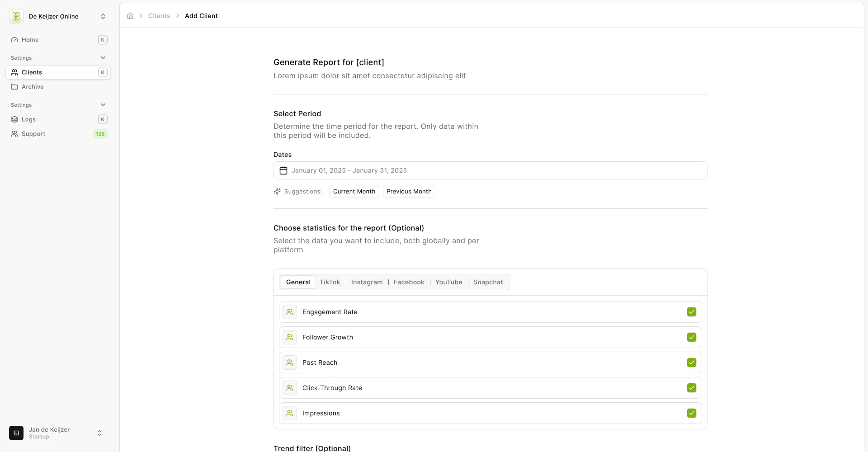Collapse the first Settings sidebar section

pos(103,58)
